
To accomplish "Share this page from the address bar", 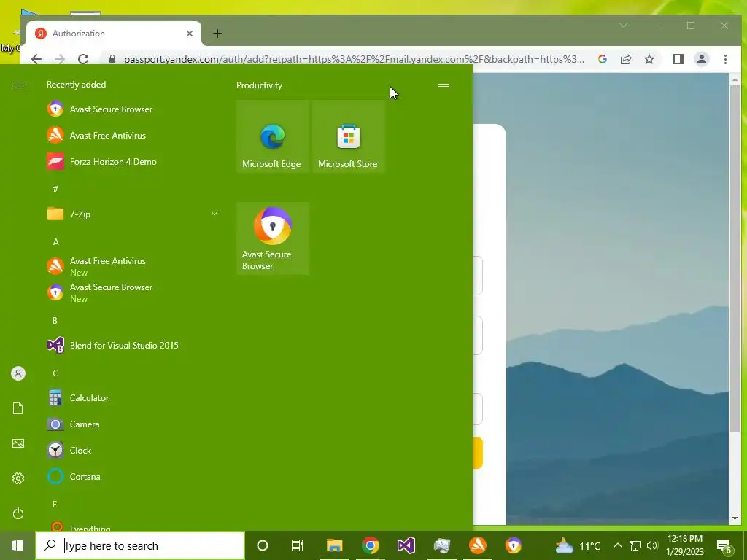I will click(x=626, y=59).
